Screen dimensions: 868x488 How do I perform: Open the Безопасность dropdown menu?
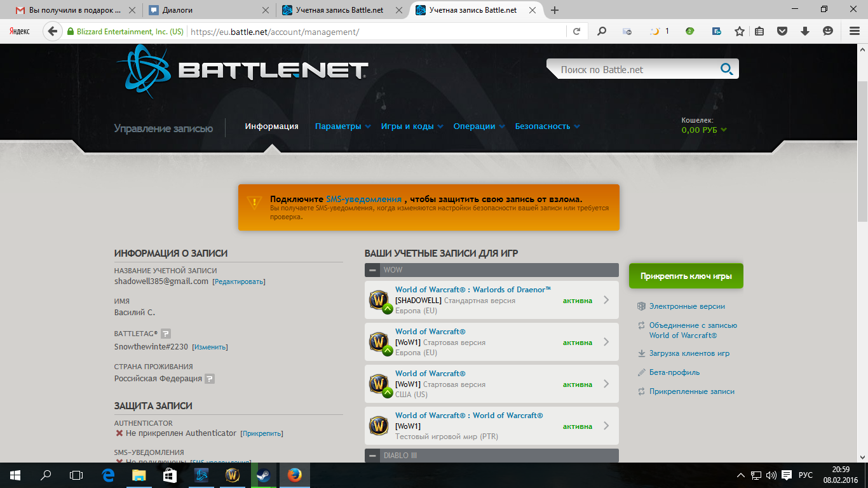[x=547, y=126]
